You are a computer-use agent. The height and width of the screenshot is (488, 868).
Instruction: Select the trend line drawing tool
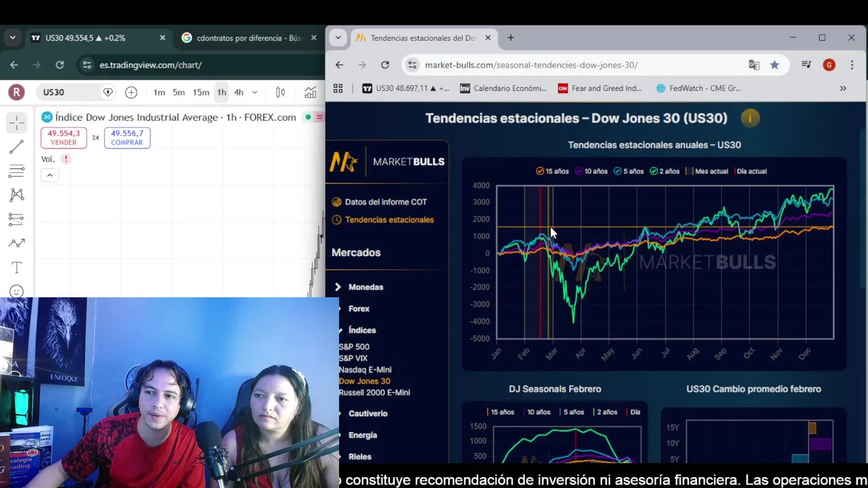(x=16, y=146)
